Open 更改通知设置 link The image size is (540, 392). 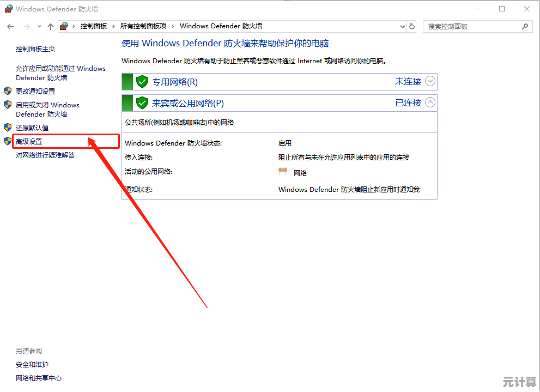pyautogui.click(x=35, y=91)
